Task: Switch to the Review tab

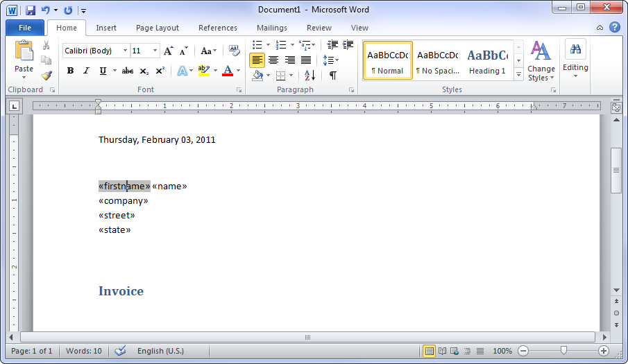Action: 319,28
